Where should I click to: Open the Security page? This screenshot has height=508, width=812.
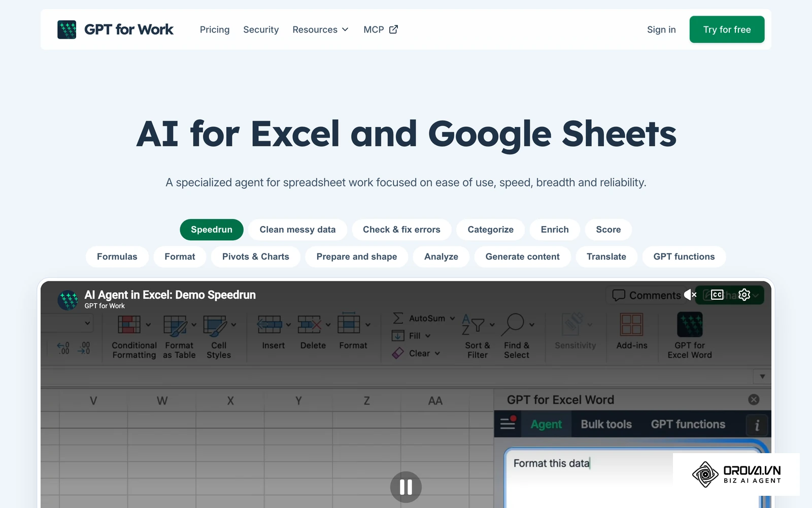(x=261, y=29)
